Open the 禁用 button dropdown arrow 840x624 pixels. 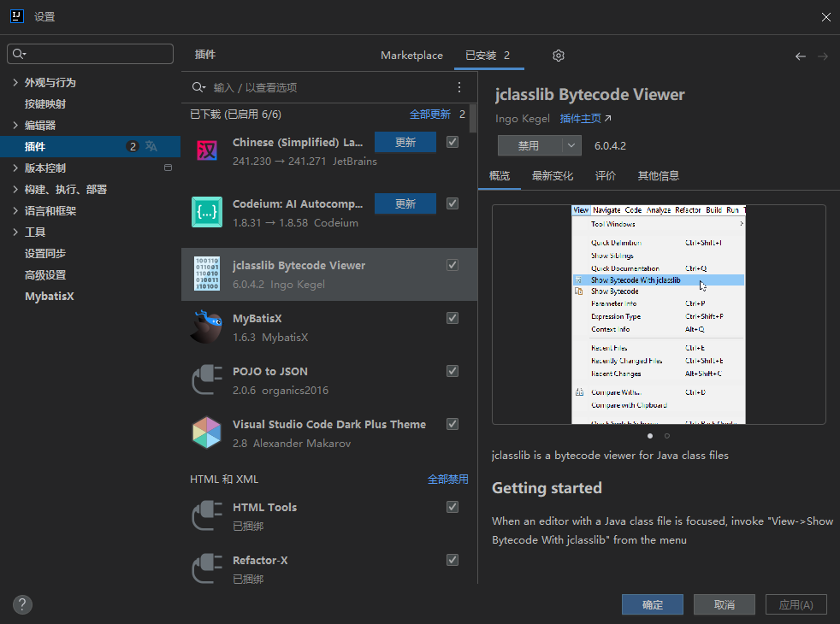coord(571,145)
